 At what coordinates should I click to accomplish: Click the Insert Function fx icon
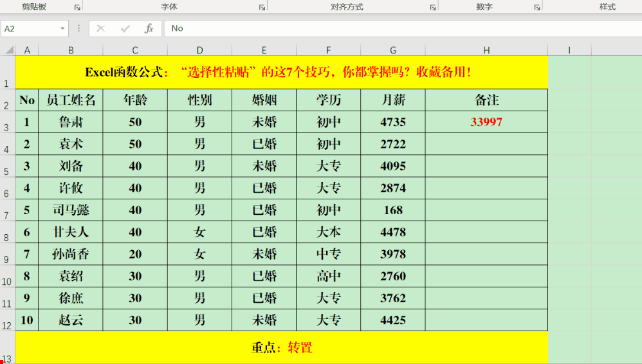[x=149, y=29]
